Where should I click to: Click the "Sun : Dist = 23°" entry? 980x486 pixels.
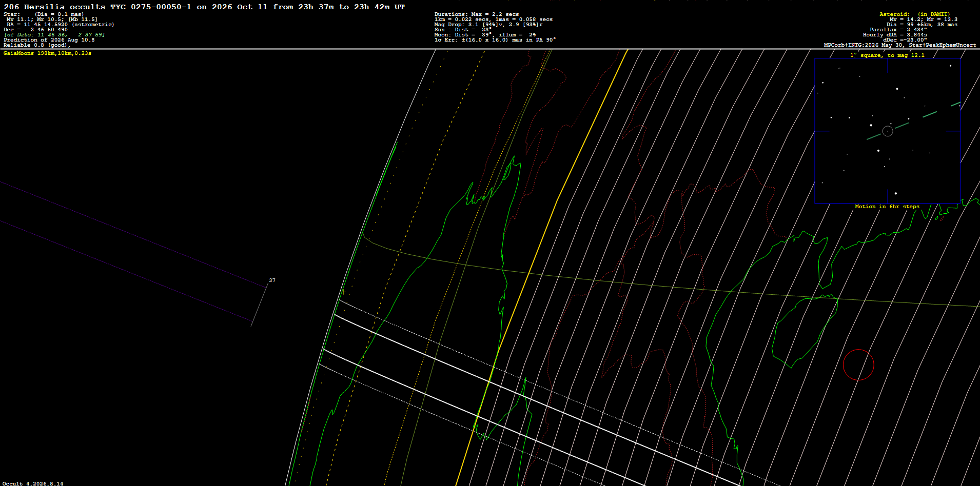click(463, 30)
